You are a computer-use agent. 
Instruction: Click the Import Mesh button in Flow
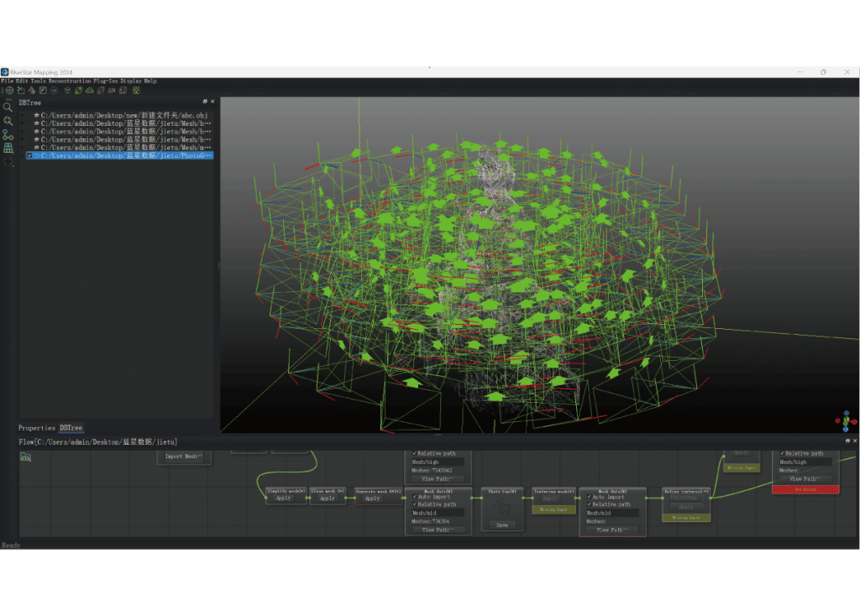(x=184, y=457)
